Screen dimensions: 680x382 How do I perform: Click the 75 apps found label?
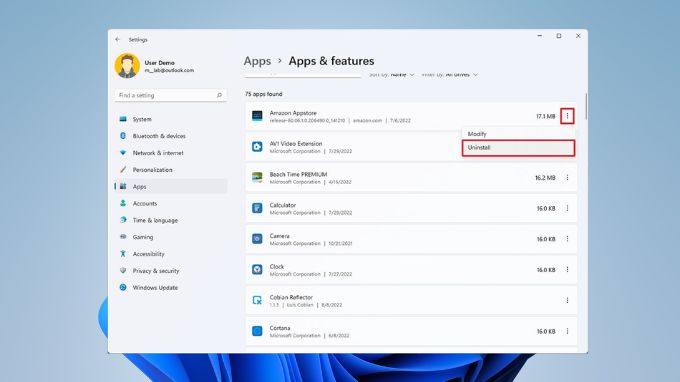click(264, 94)
